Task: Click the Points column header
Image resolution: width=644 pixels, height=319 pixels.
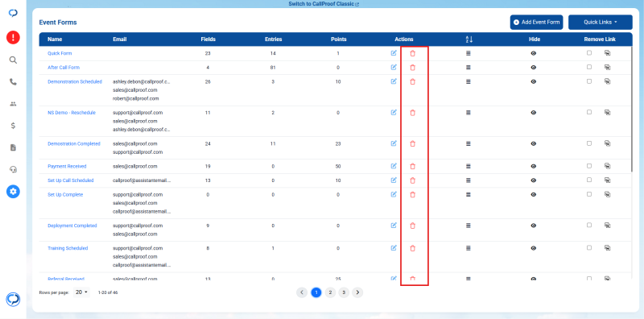Action: click(x=339, y=39)
